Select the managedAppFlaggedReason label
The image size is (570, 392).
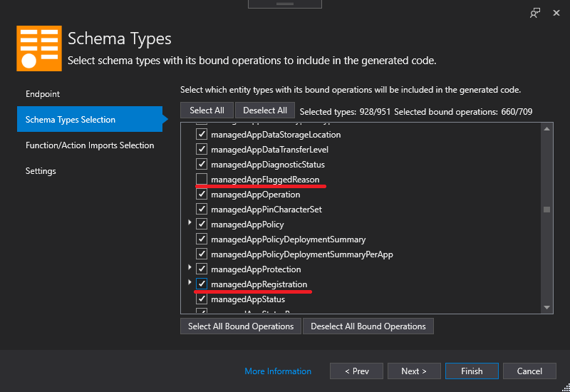[265, 180]
